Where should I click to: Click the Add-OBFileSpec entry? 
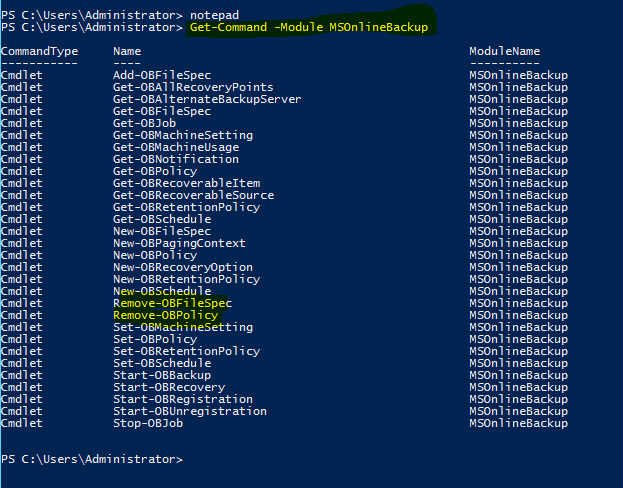click(x=162, y=75)
